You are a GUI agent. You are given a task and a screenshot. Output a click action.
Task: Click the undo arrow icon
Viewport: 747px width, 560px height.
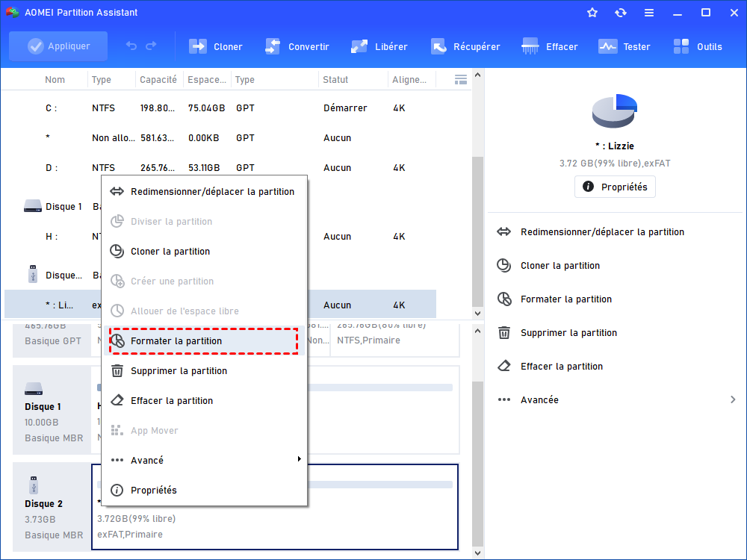131,46
